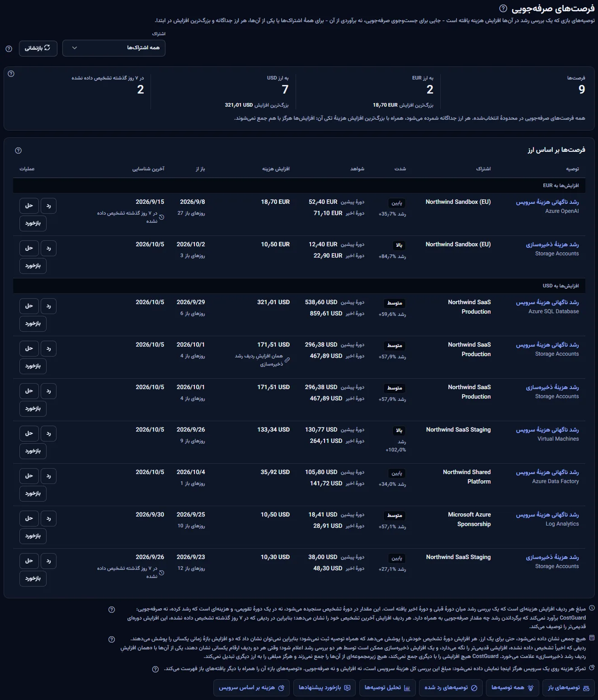Open Log Analytics recommendation link
Viewport: 598px width, 700px height.
(547, 515)
